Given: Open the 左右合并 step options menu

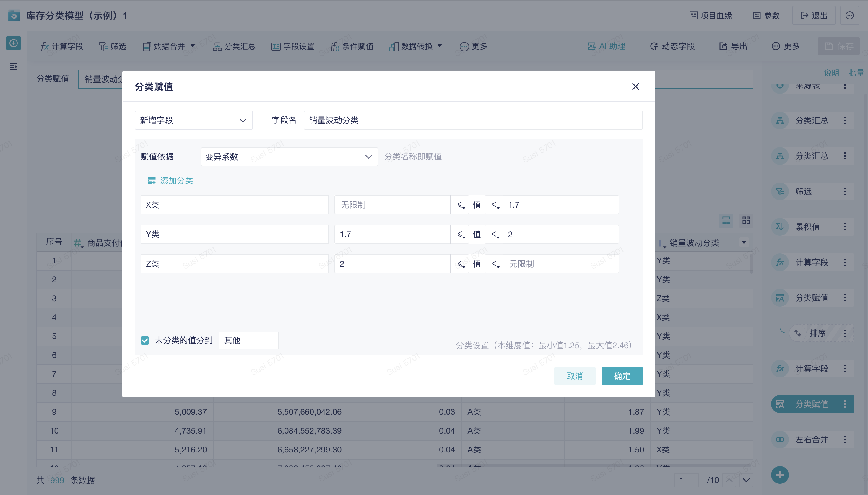Looking at the screenshot, I should click(x=845, y=439).
